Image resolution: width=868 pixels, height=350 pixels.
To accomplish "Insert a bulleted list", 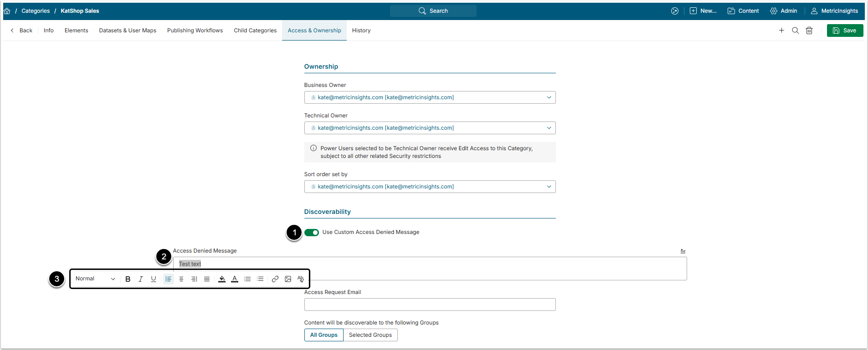I will 260,279.
